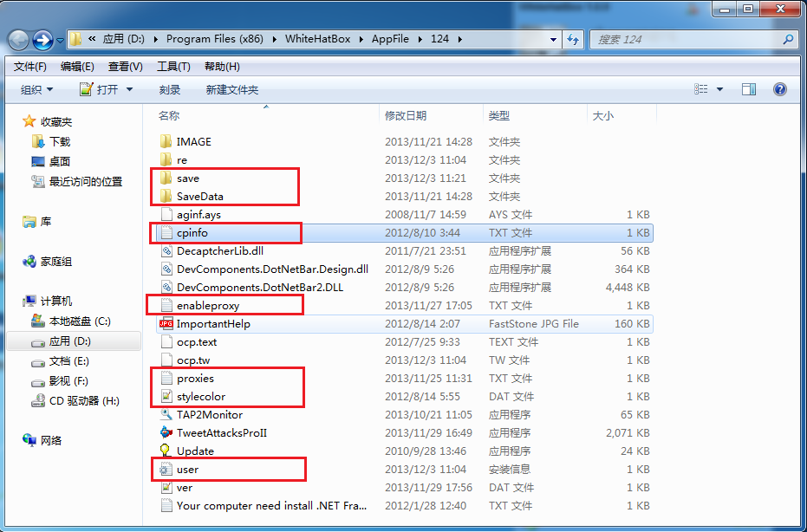807x532 pixels.
Task: Click the back navigation arrow
Action: tap(19, 40)
